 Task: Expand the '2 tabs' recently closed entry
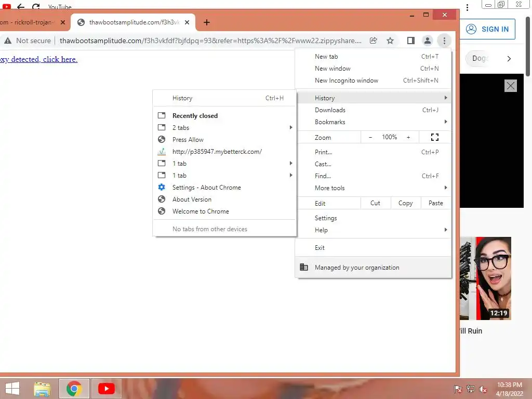(x=224, y=128)
